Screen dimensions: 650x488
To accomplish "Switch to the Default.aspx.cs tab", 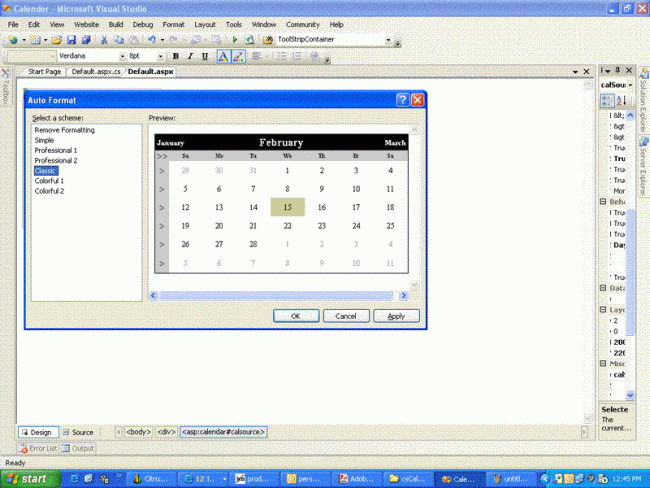I will (96, 72).
